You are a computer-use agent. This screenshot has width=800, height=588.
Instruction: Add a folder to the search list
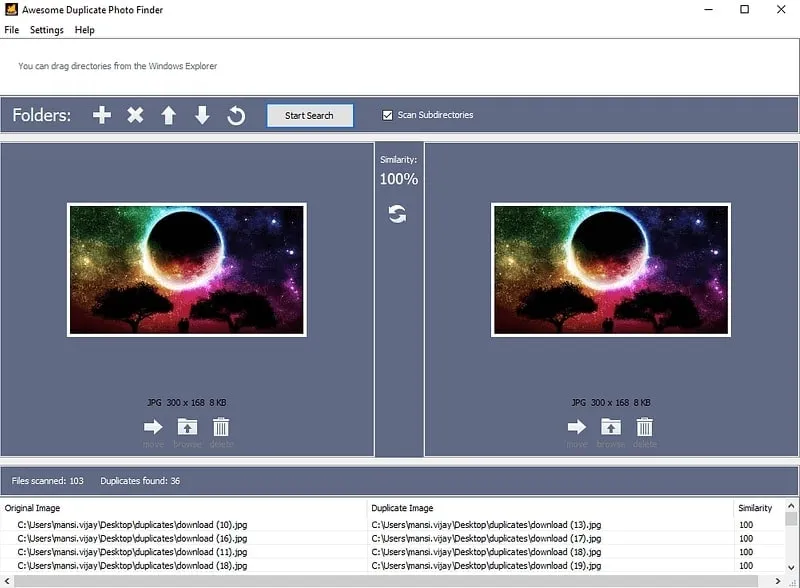[x=101, y=115]
